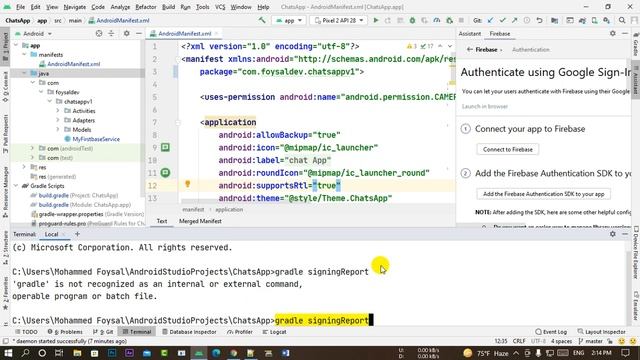Expand the Activities package
The width and height of the screenshot is (640, 360).
coord(58,111)
